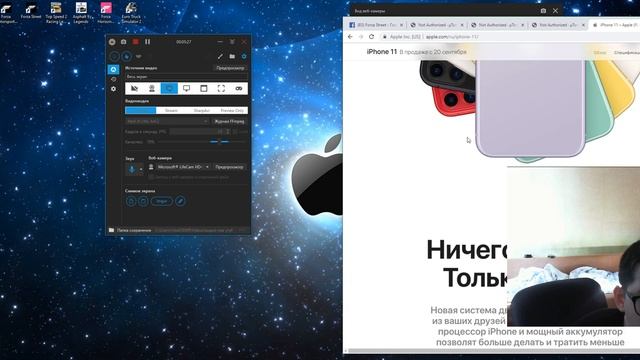Open the second sidebar icon under recording tab
Image resolution: width=640 pixels, height=360 pixels.
click(113, 79)
